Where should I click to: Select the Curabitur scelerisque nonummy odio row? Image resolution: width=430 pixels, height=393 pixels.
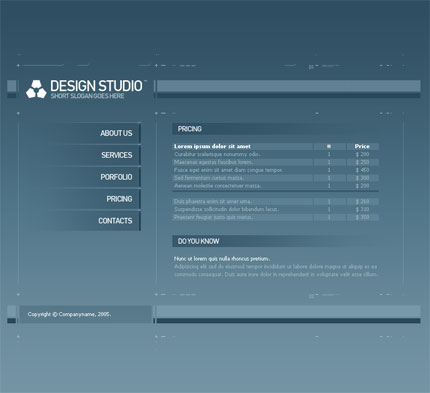(x=276, y=154)
